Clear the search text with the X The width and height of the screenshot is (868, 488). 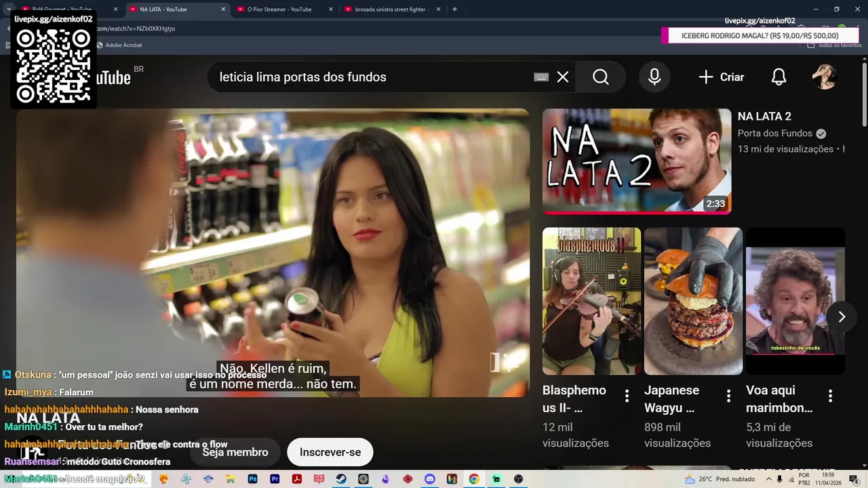pos(563,77)
